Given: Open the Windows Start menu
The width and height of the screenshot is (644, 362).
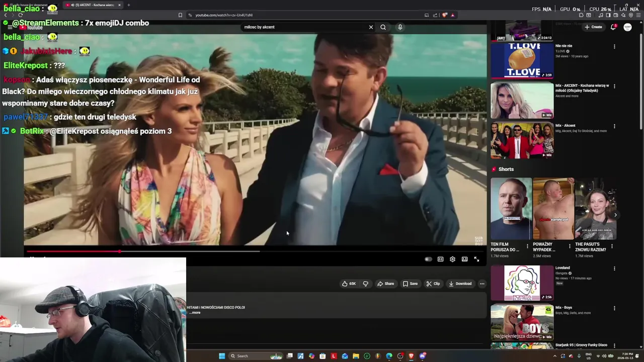Looking at the screenshot, I should (222, 356).
